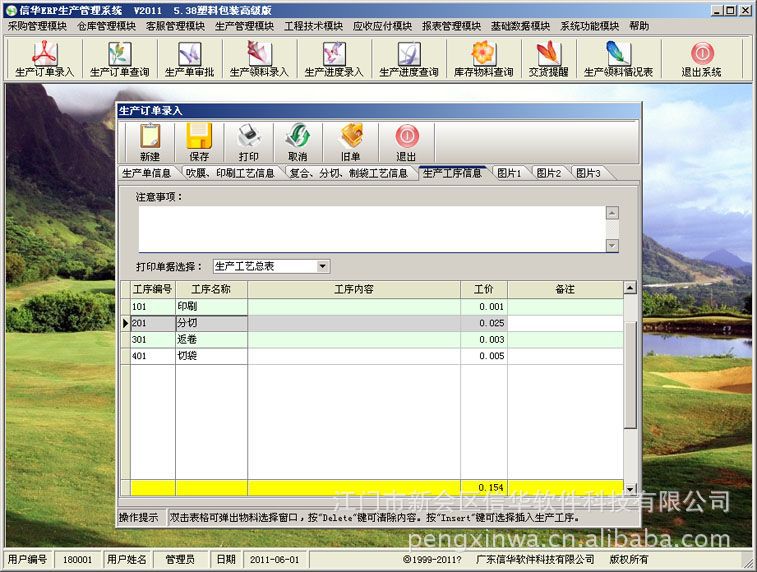757x572 pixels.
Task: Save the order with 保存 icon
Action: (x=199, y=142)
